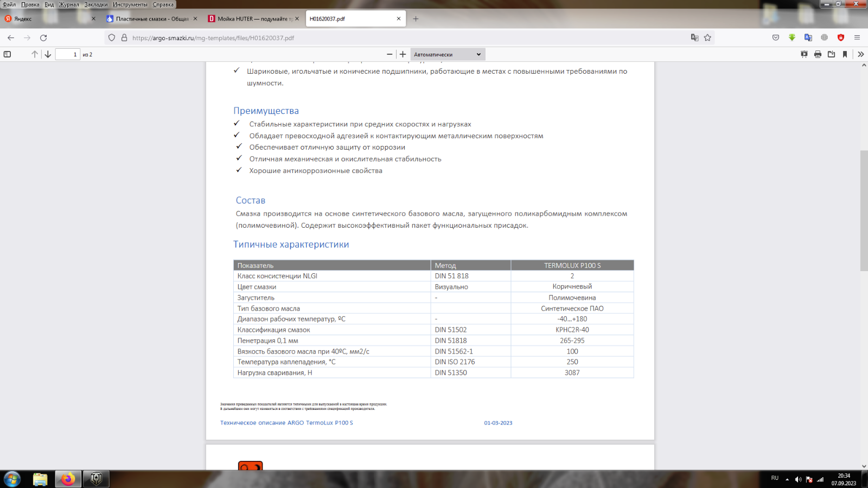Click the PDF current view bookmark icon
This screenshot has height=488, width=868.
coord(845,54)
